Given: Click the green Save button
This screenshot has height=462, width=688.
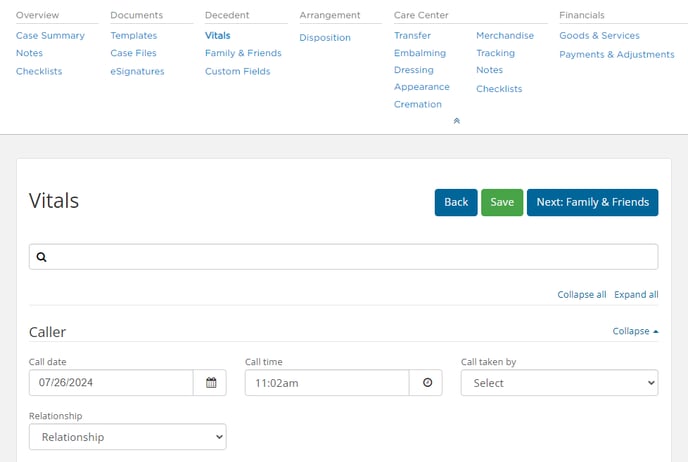Looking at the screenshot, I should (502, 202).
